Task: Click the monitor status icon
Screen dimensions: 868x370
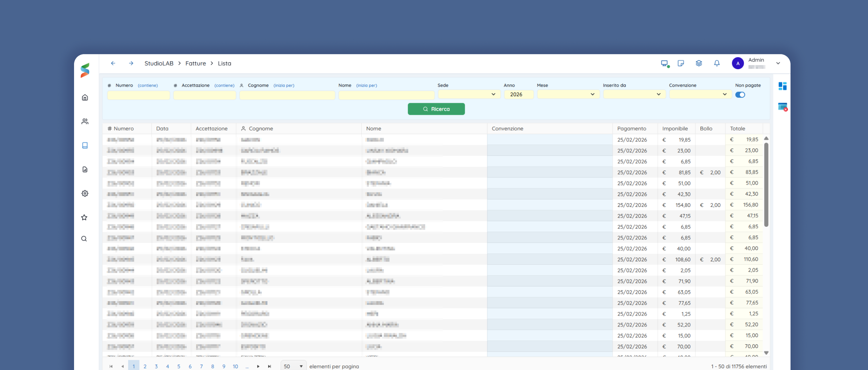Action: click(665, 63)
